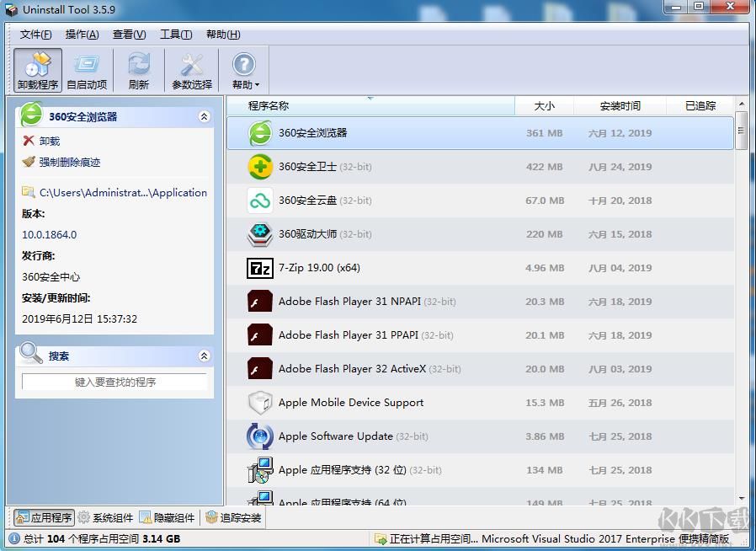Click the 67.0 MB size cell
The width and height of the screenshot is (756, 551).
[x=545, y=201]
